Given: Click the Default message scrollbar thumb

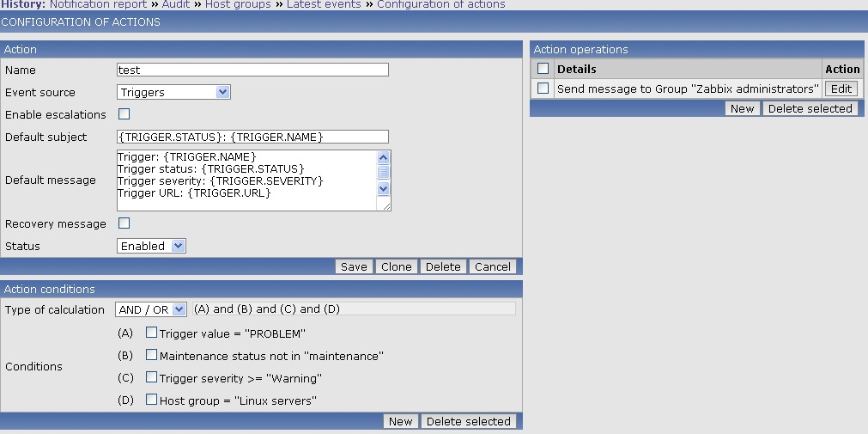Looking at the screenshot, I should 383,173.
